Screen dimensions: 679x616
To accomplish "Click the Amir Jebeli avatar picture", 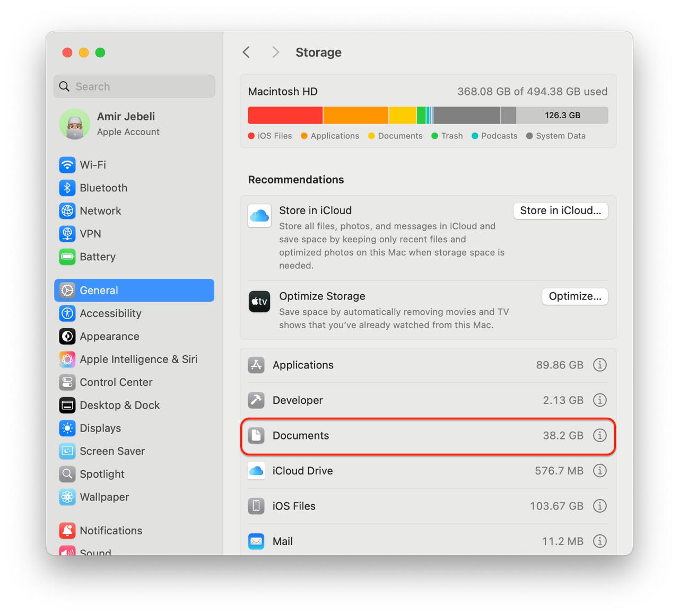I will point(75,124).
